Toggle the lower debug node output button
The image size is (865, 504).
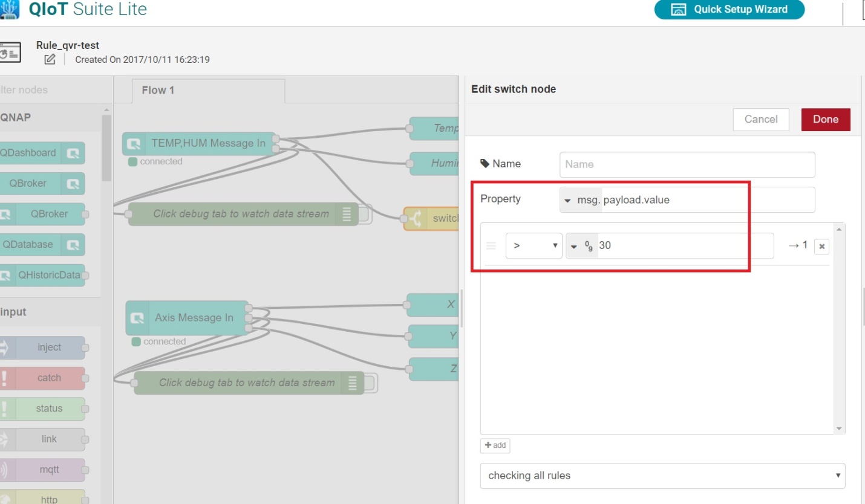[x=371, y=383]
